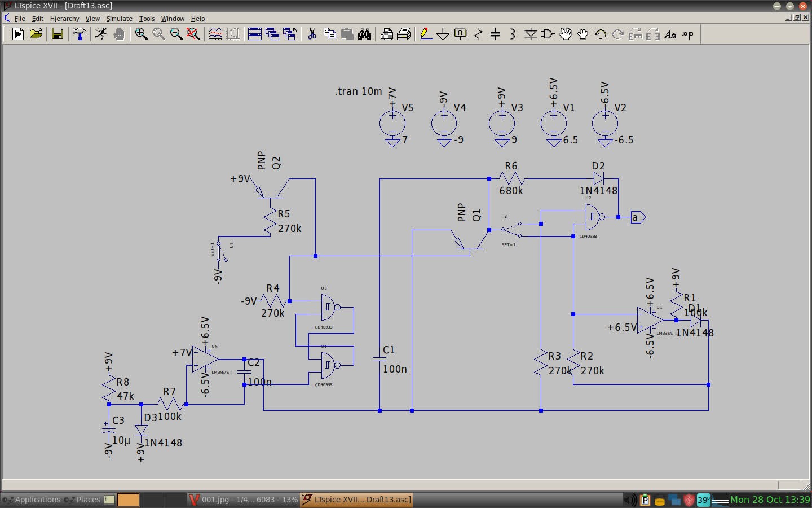The height and width of the screenshot is (508, 812).
Task: Click the output port labeled a
Action: click(x=637, y=217)
